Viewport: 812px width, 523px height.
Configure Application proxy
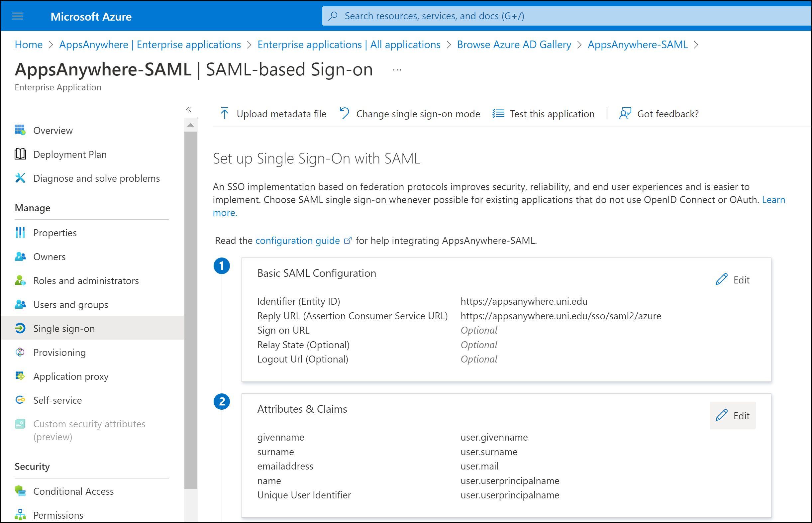tap(71, 376)
